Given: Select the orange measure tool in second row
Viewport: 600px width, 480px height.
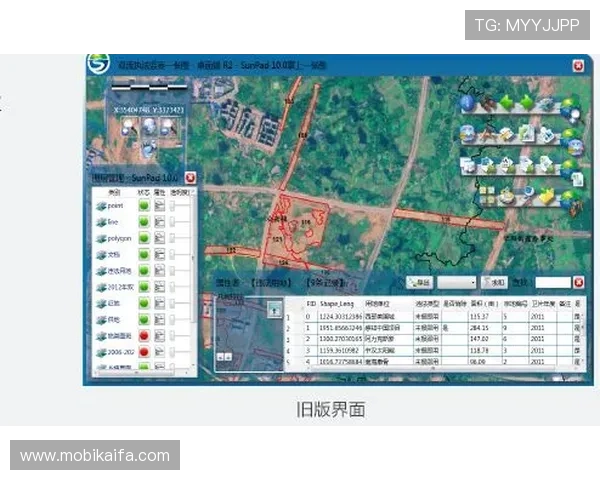Looking at the screenshot, I should (x=487, y=135).
